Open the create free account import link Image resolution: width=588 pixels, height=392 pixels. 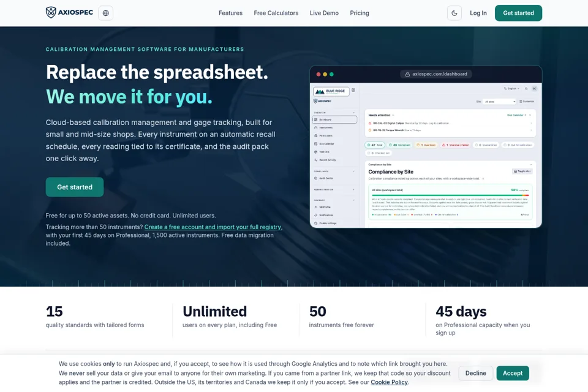(x=213, y=227)
